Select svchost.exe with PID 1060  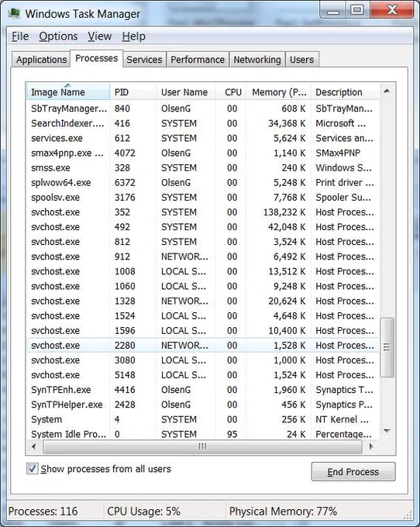[x=202, y=286]
